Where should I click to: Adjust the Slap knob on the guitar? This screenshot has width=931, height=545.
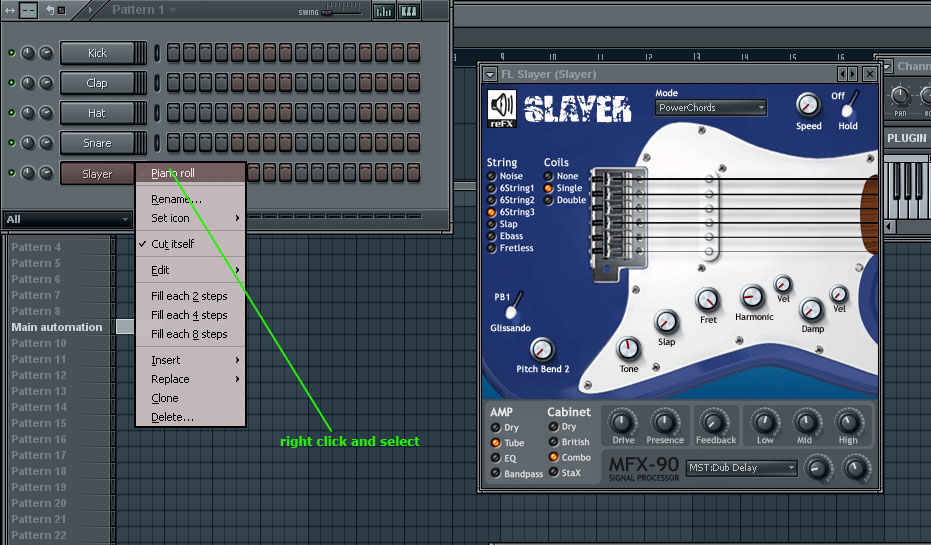coord(666,322)
